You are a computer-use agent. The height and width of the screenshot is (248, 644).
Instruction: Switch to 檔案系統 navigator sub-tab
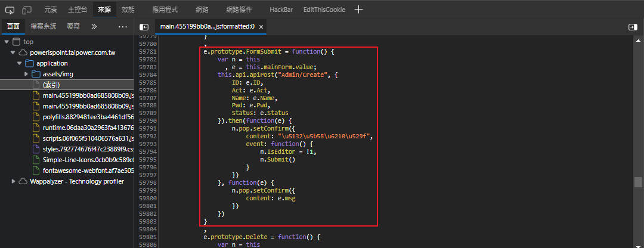point(43,26)
